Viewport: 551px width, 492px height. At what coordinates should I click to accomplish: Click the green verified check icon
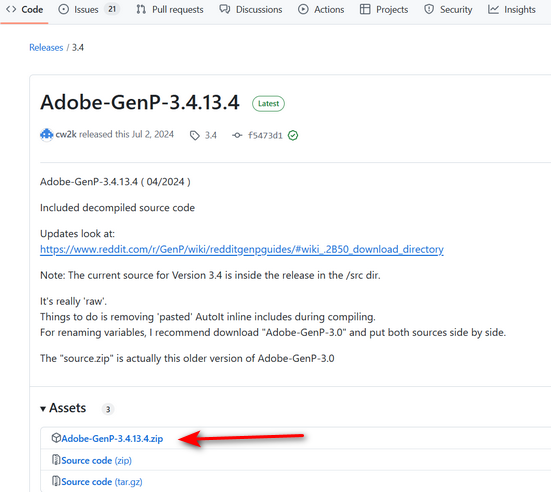(293, 135)
